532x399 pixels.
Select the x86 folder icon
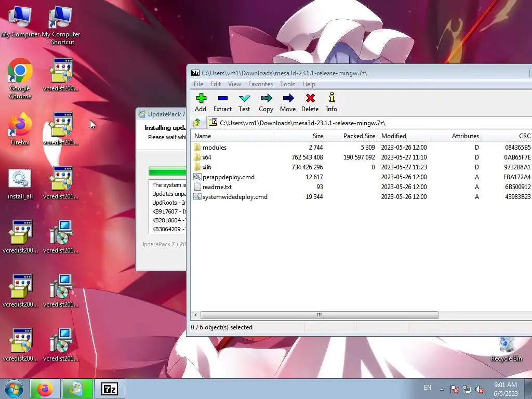click(x=197, y=167)
